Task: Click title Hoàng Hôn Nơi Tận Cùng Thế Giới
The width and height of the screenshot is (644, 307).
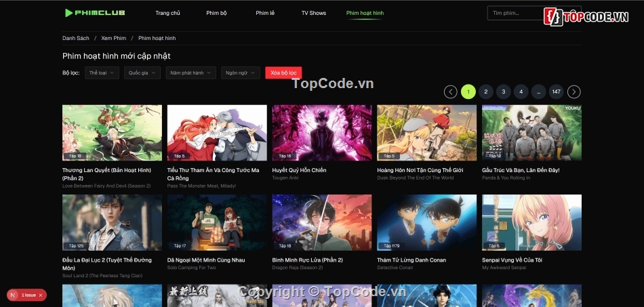Action: (420, 170)
